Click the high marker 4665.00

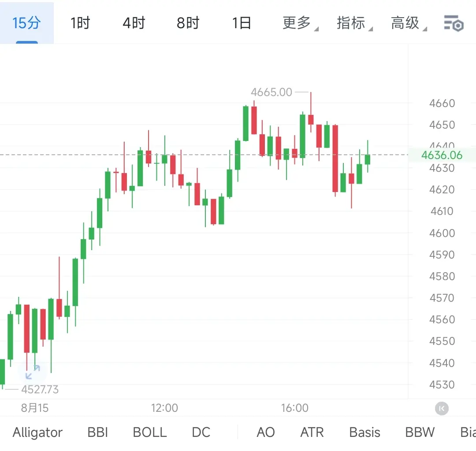click(271, 92)
